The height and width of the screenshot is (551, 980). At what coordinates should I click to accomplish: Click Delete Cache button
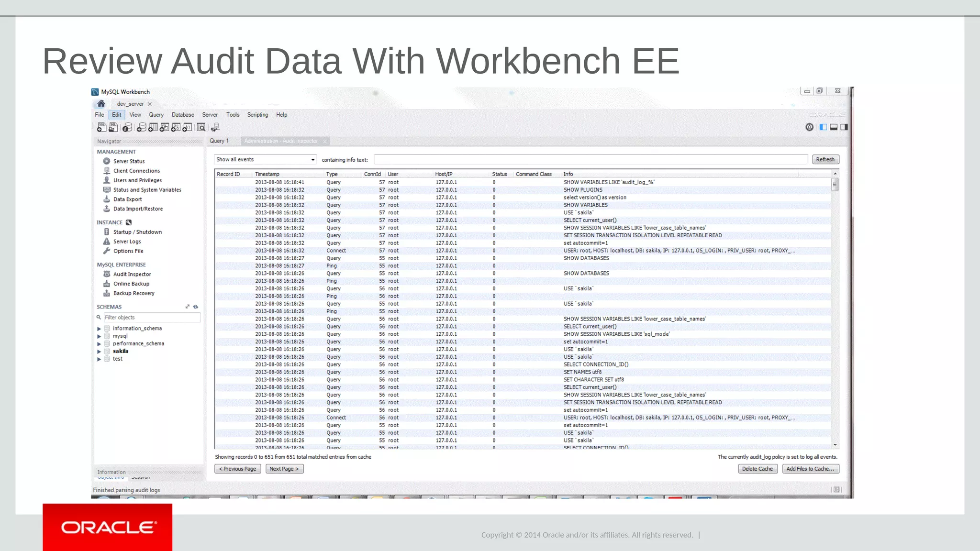coord(757,469)
